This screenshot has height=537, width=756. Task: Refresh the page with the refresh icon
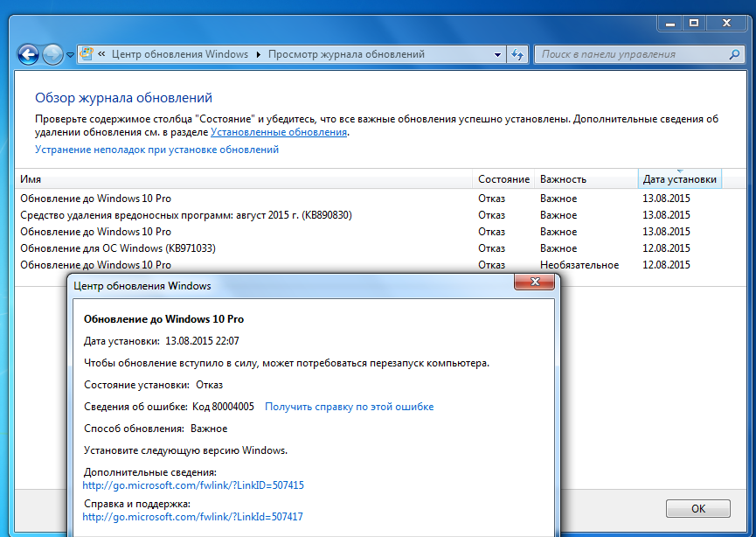point(517,54)
